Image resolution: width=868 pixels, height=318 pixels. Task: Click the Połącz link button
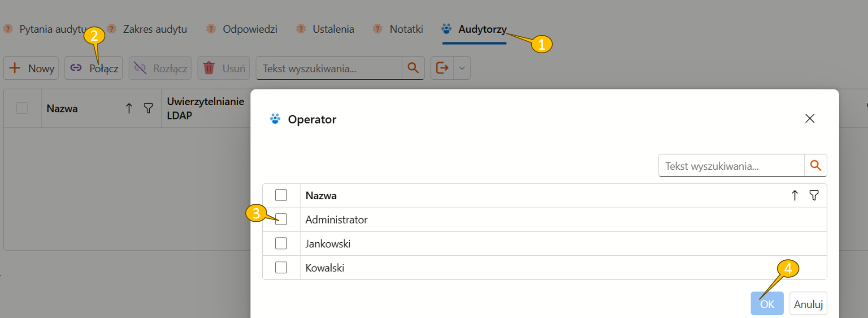pyautogui.click(x=94, y=68)
